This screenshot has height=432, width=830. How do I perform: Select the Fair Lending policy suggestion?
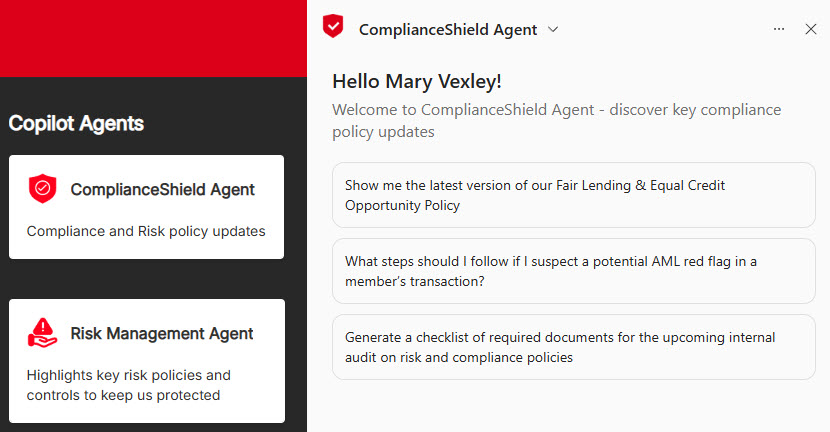[573, 195]
